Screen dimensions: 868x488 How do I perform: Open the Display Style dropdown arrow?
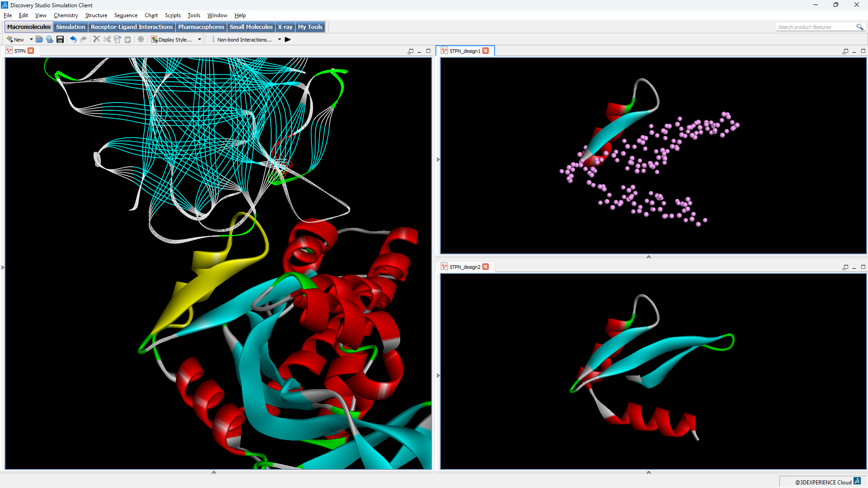click(x=200, y=39)
